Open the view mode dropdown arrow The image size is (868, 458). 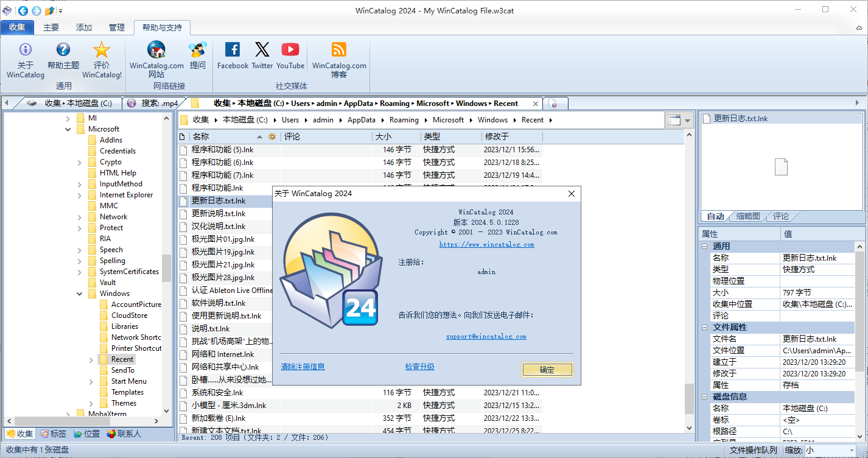[x=688, y=120]
